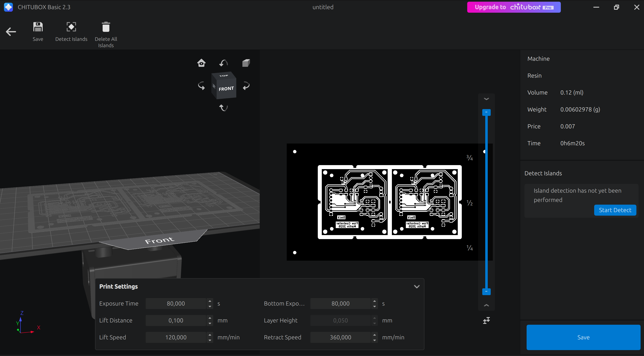
Task: Minimize the CHITUBOX window
Action: pyautogui.click(x=596, y=7)
